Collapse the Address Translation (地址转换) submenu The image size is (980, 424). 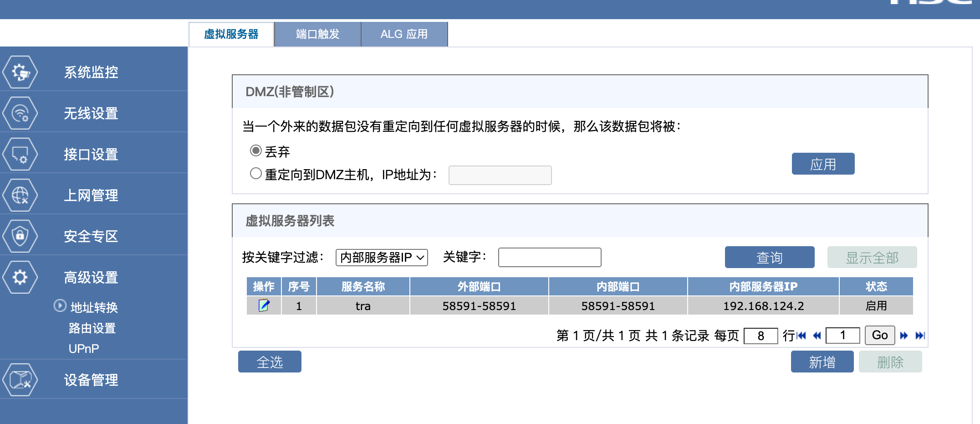(60, 306)
